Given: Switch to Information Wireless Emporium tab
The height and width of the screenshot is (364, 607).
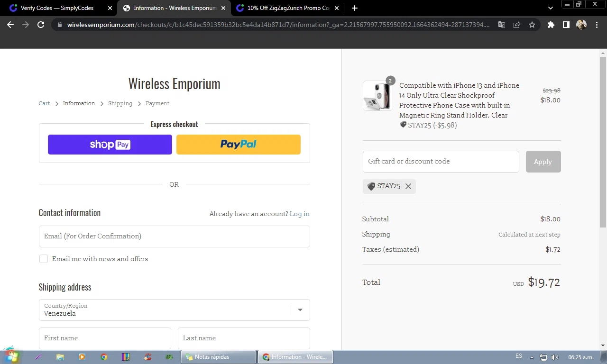Looking at the screenshot, I should pyautogui.click(x=175, y=8).
